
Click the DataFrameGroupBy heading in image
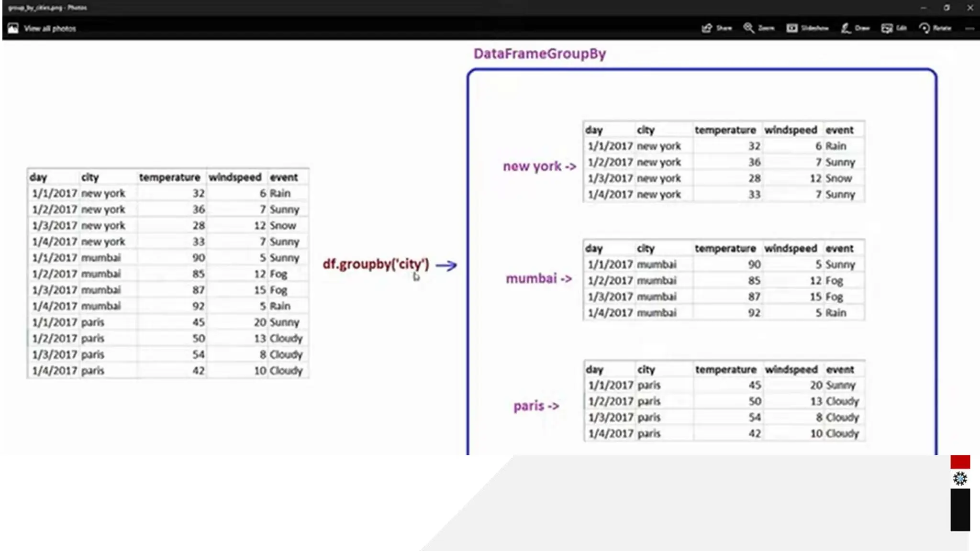point(539,54)
